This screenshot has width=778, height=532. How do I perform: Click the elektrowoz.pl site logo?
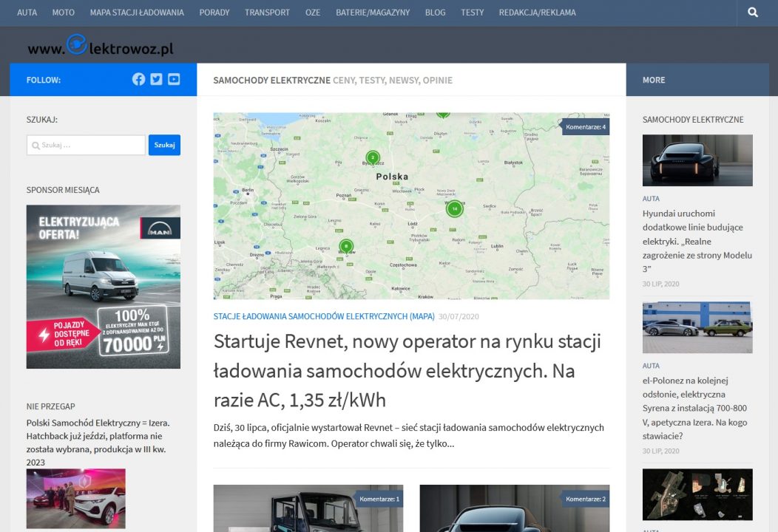click(101, 45)
